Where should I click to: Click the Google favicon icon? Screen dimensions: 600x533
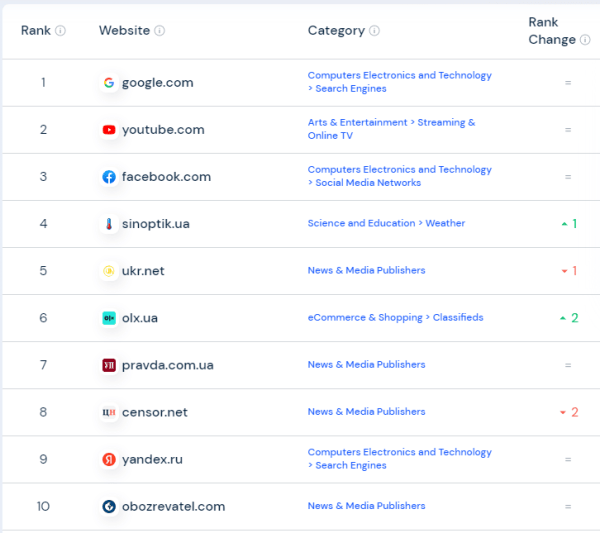(109, 83)
